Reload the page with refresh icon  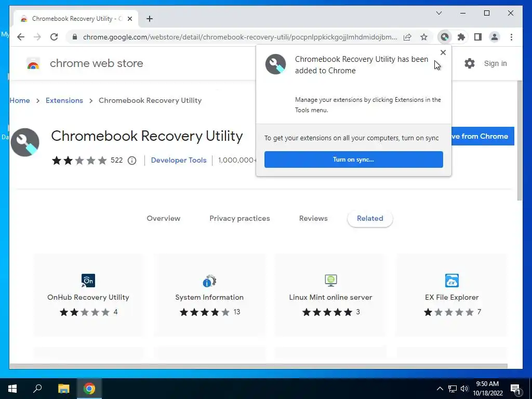(x=54, y=37)
